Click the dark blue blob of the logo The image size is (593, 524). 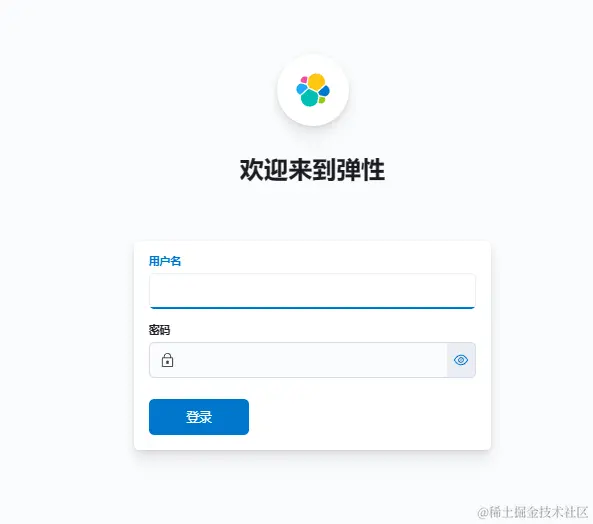pos(324,91)
